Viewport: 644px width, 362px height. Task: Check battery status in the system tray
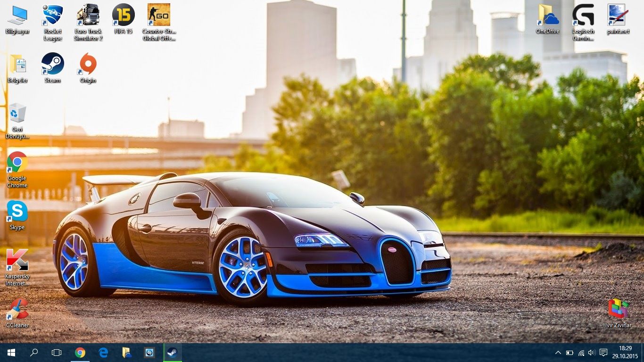click(x=570, y=353)
